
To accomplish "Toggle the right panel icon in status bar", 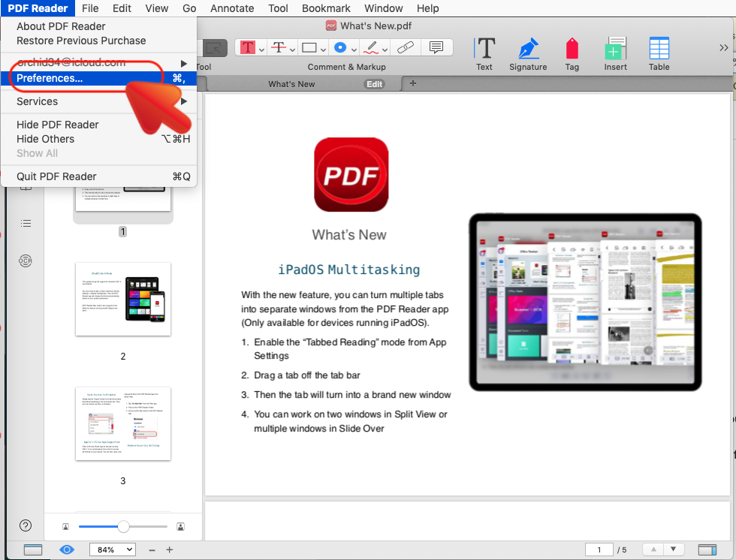I will pos(707,549).
